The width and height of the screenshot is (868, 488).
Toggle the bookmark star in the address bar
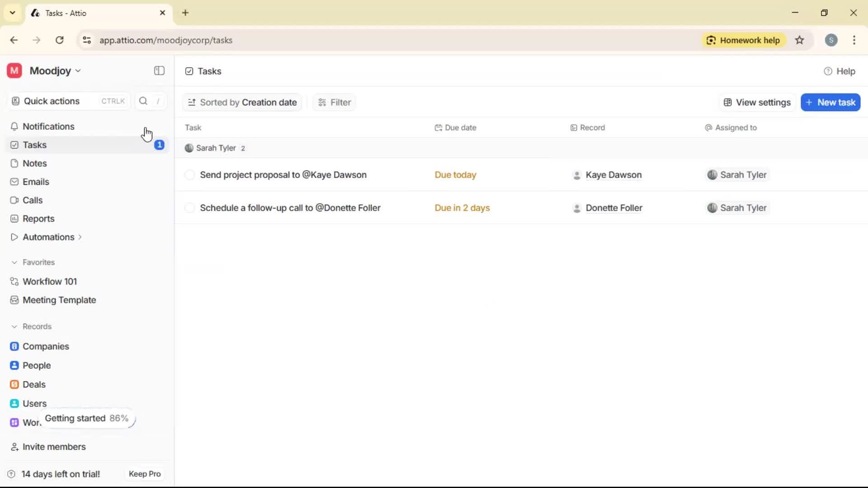tap(800, 40)
